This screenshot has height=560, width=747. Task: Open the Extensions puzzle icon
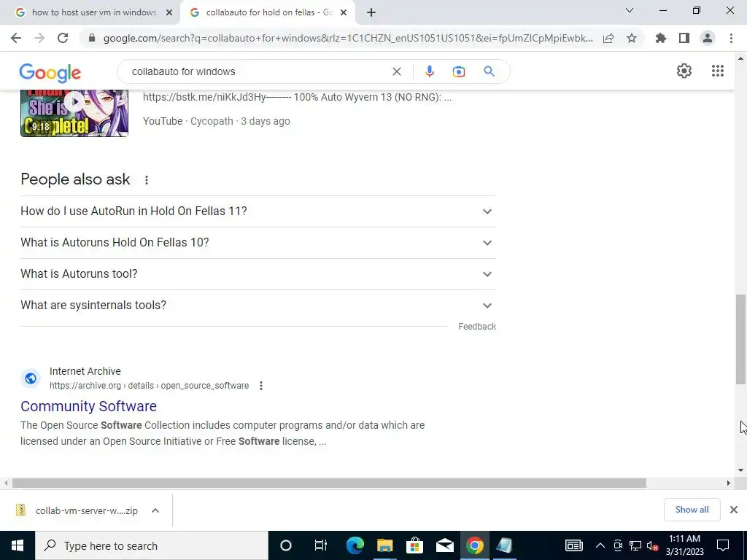click(661, 38)
